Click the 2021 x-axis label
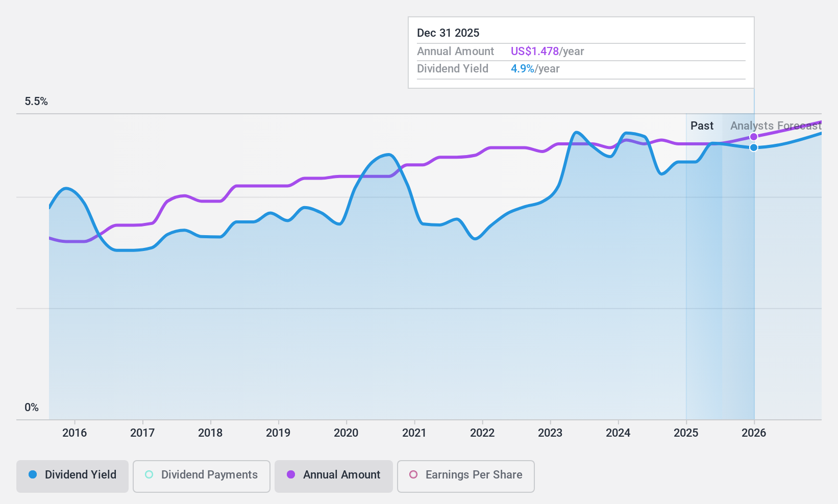 point(414,433)
